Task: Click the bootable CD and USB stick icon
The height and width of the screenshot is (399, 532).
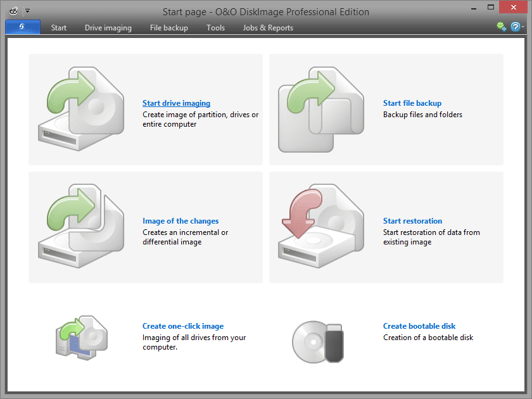Action: (x=318, y=341)
